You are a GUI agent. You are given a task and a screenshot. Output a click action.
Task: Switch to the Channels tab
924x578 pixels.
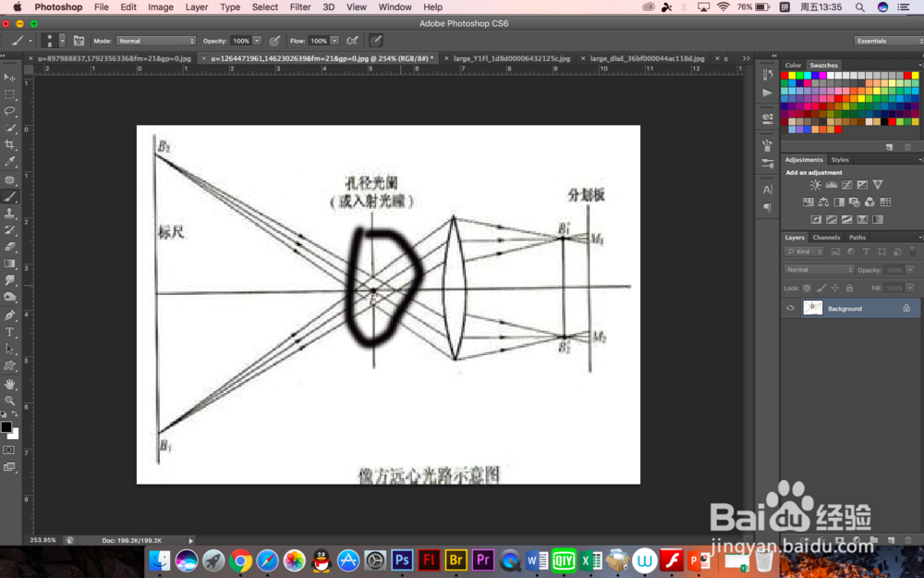(x=826, y=238)
